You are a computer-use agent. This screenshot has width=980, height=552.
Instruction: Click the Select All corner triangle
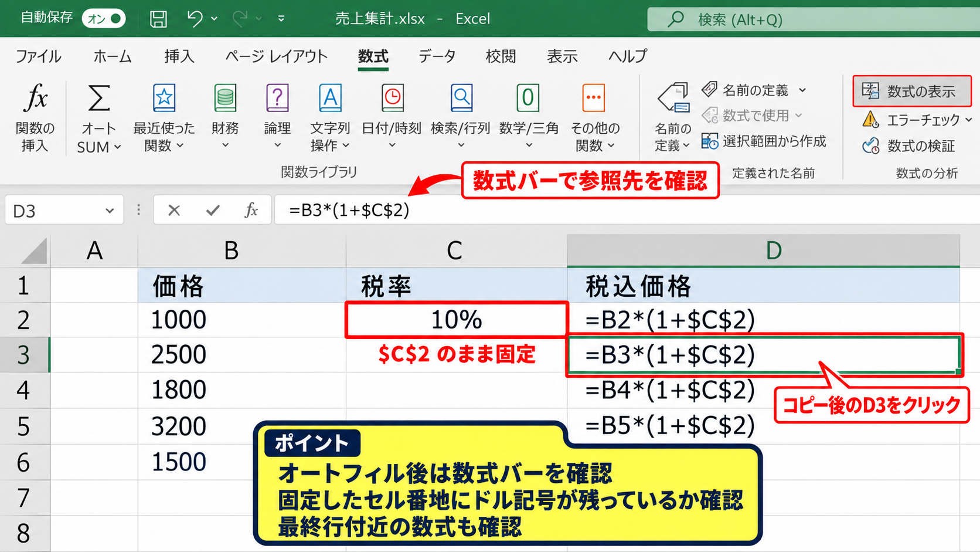[x=33, y=251]
